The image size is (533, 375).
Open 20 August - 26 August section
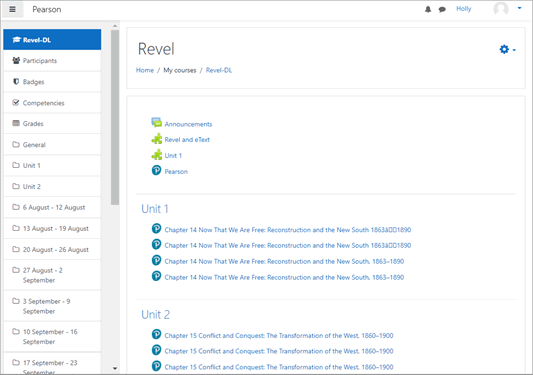click(52, 250)
